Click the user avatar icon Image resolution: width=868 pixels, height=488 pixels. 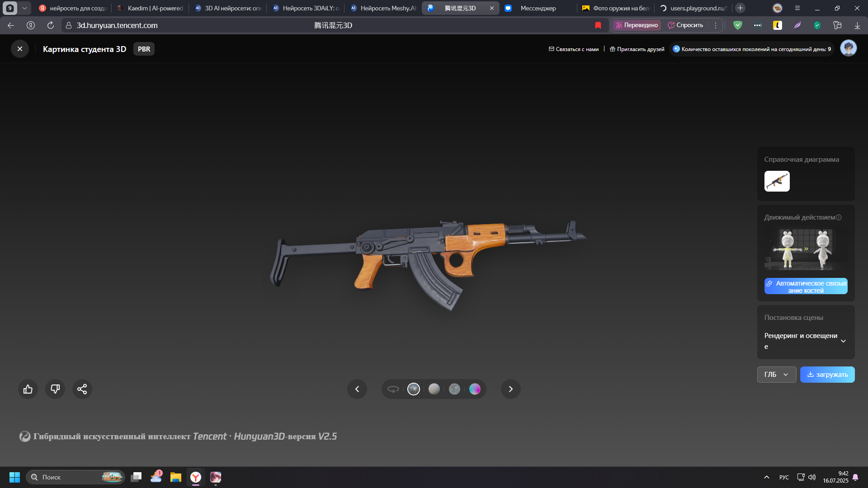click(x=848, y=48)
